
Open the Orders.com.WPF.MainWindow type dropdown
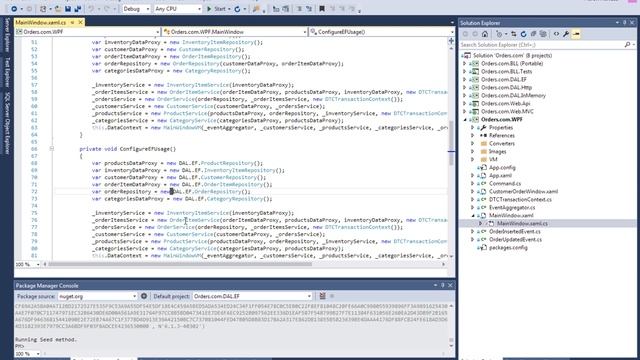click(235, 32)
